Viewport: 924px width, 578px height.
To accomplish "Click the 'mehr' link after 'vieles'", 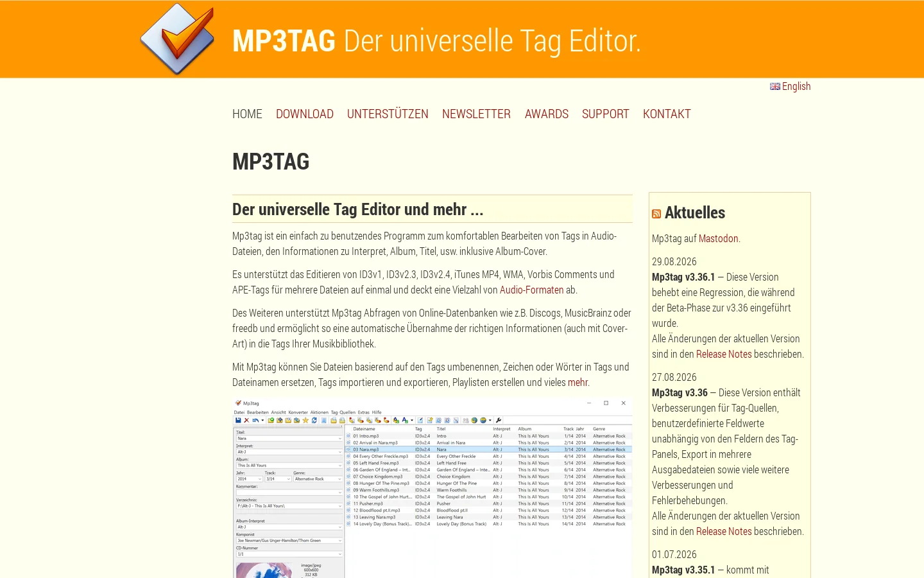I will point(577,383).
